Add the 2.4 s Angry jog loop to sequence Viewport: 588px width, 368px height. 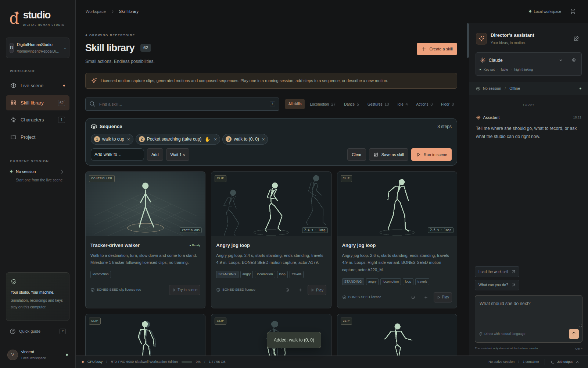pos(300,290)
